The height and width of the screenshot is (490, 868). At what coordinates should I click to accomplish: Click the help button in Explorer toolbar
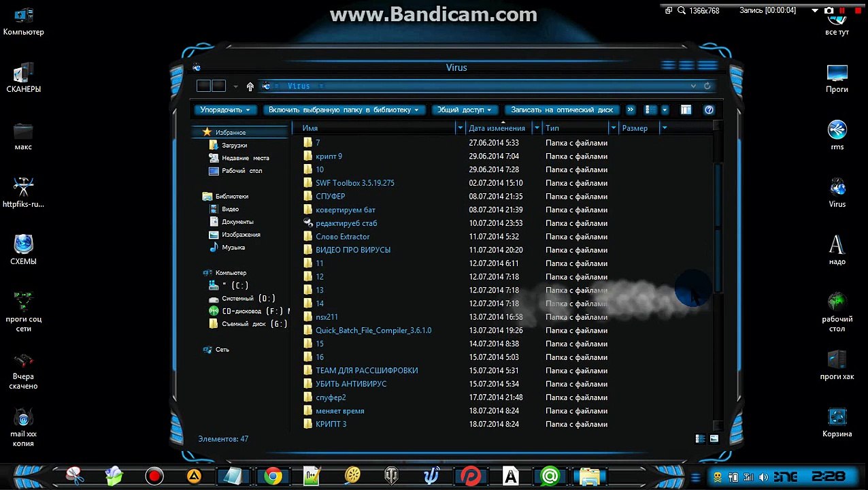coord(709,110)
